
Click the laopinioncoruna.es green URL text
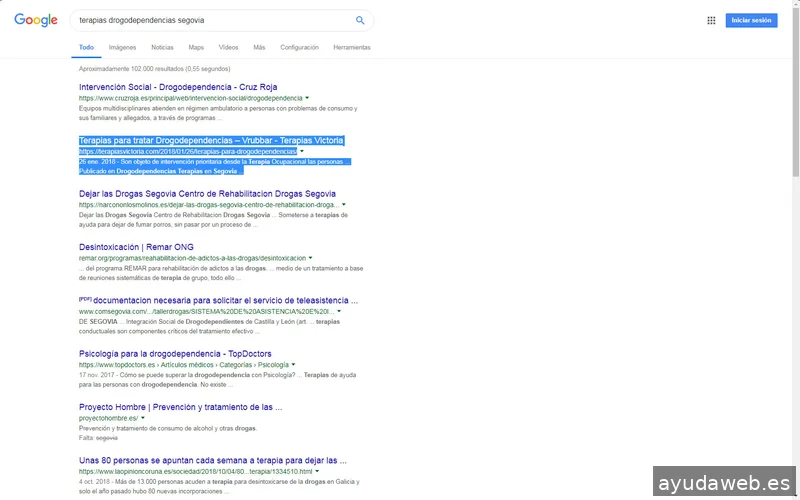195,471
